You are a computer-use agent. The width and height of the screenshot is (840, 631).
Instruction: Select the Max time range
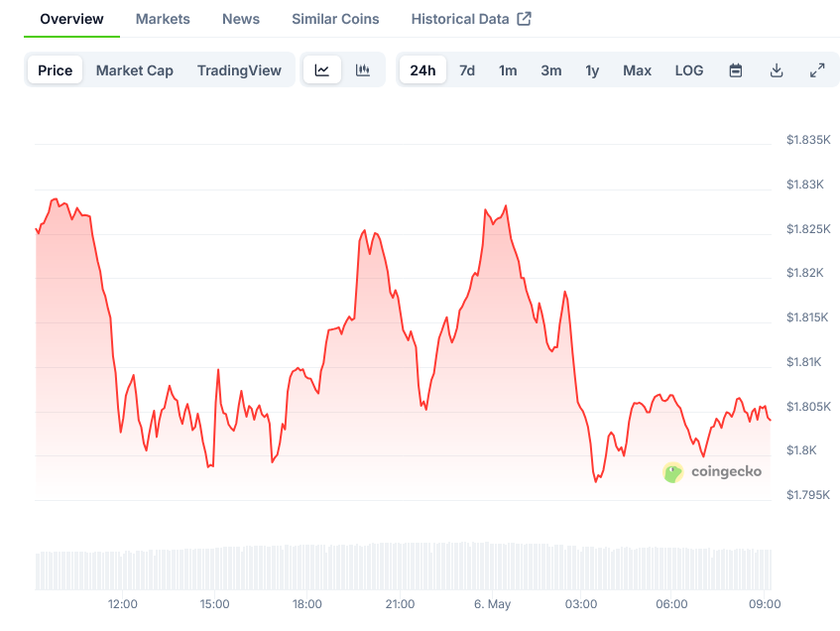[637, 70]
